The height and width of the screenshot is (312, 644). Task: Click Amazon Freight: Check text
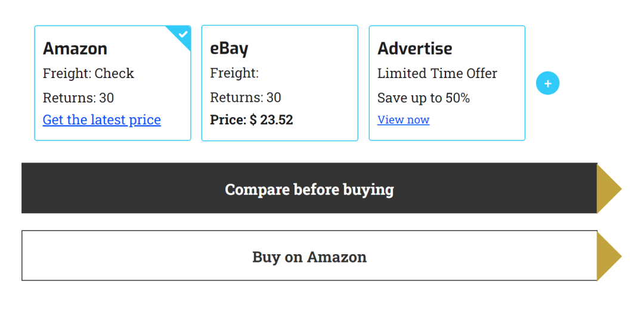[x=88, y=73]
